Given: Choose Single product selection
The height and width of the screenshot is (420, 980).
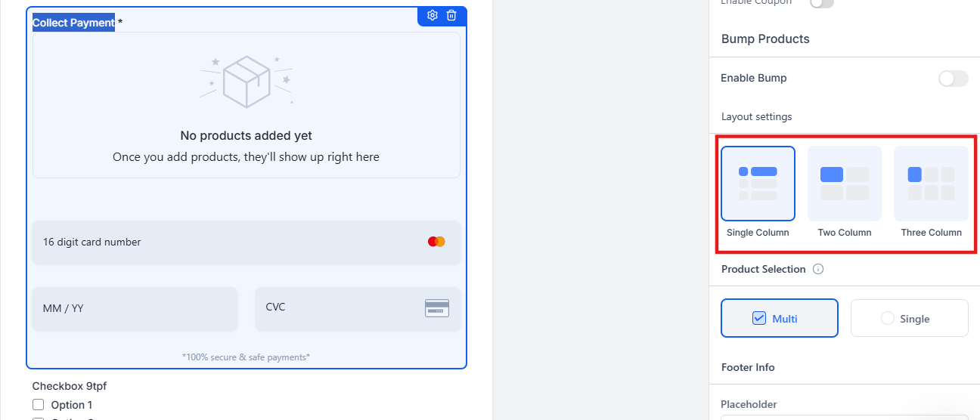Looking at the screenshot, I should [x=909, y=318].
